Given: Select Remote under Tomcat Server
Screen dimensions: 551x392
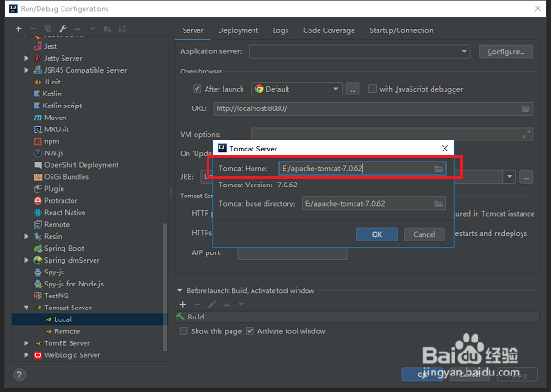Looking at the screenshot, I should pyautogui.click(x=67, y=331).
